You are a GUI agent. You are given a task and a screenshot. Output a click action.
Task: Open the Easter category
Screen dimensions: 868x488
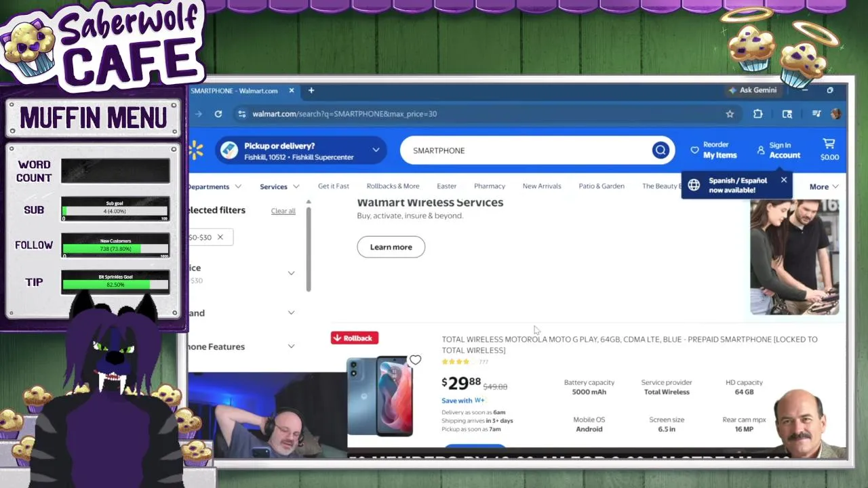(x=446, y=186)
